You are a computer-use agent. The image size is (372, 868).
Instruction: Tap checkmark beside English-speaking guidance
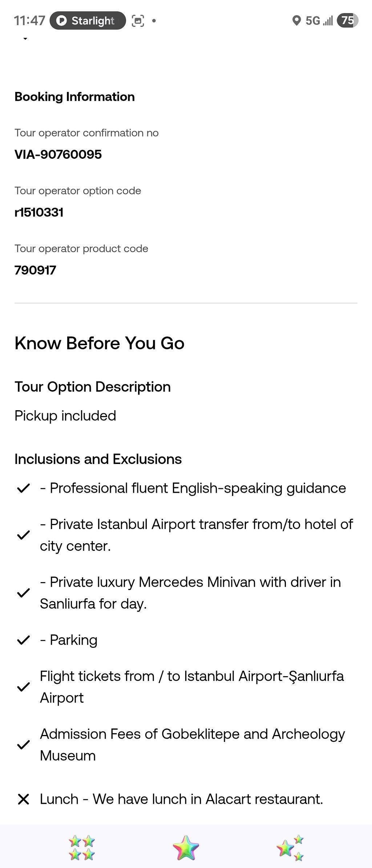[x=23, y=488]
